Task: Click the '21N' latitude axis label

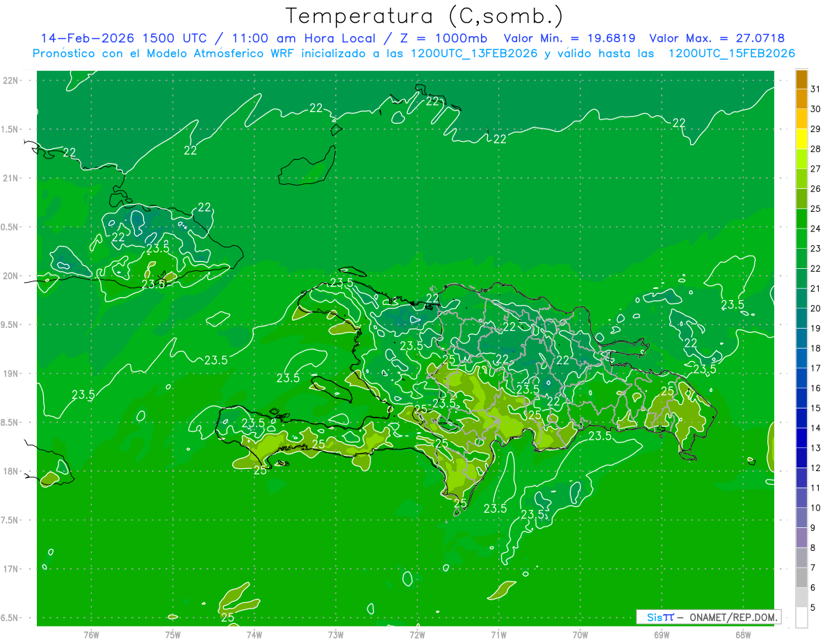Action: (11, 178)
